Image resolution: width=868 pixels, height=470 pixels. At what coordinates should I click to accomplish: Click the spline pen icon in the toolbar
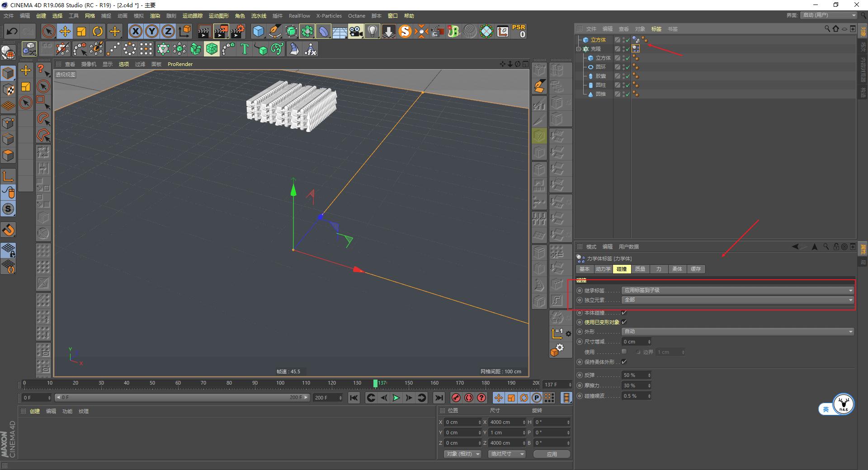(275, 31)
